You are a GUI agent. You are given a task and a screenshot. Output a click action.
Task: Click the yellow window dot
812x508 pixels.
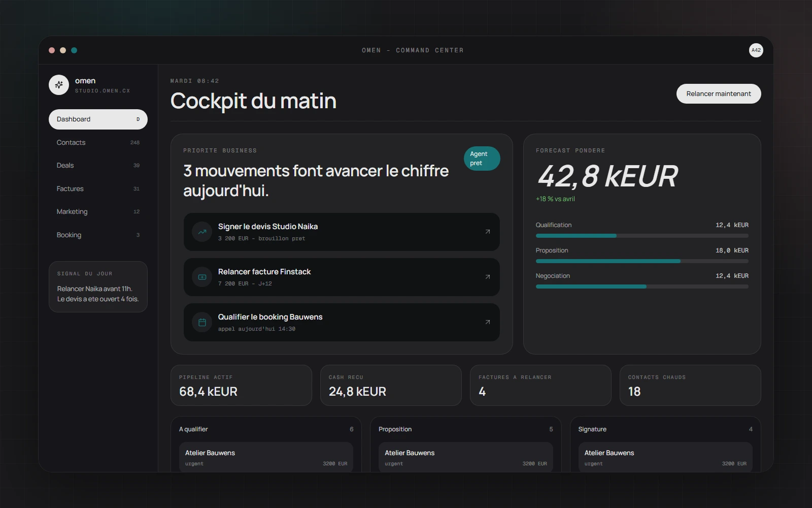63,50
